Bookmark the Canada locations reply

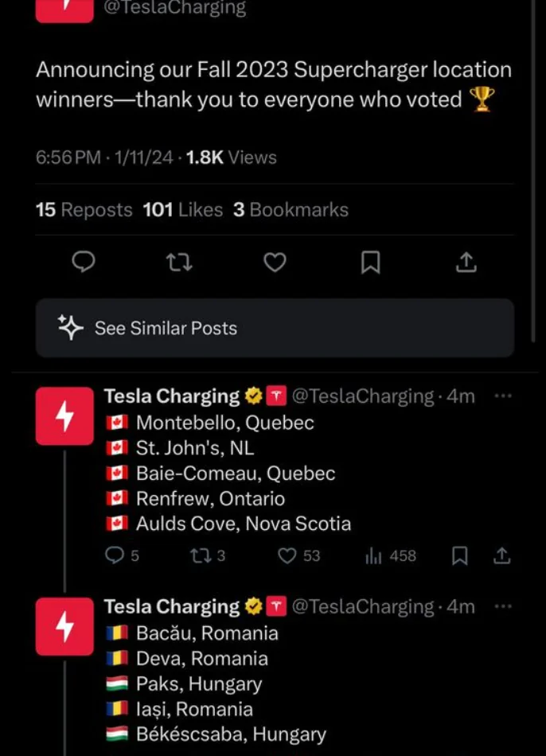(x=459, y=555)
